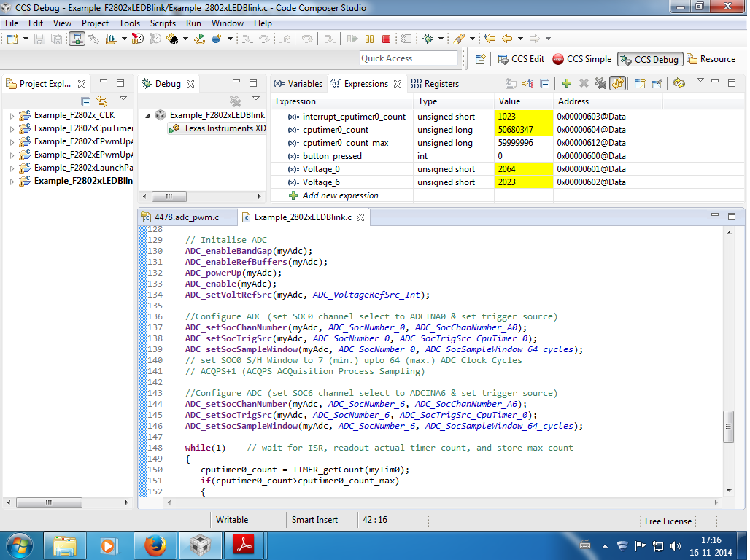The height and width of the screenshot is (560, 750).
Task: Expand the Example_F2802x_CLK project
Action: click(12, 115)
